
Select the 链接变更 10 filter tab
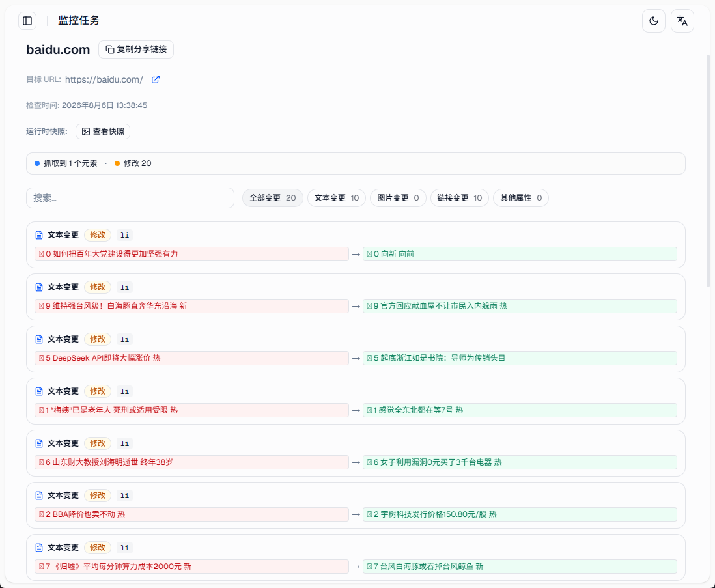click(460, 198)
